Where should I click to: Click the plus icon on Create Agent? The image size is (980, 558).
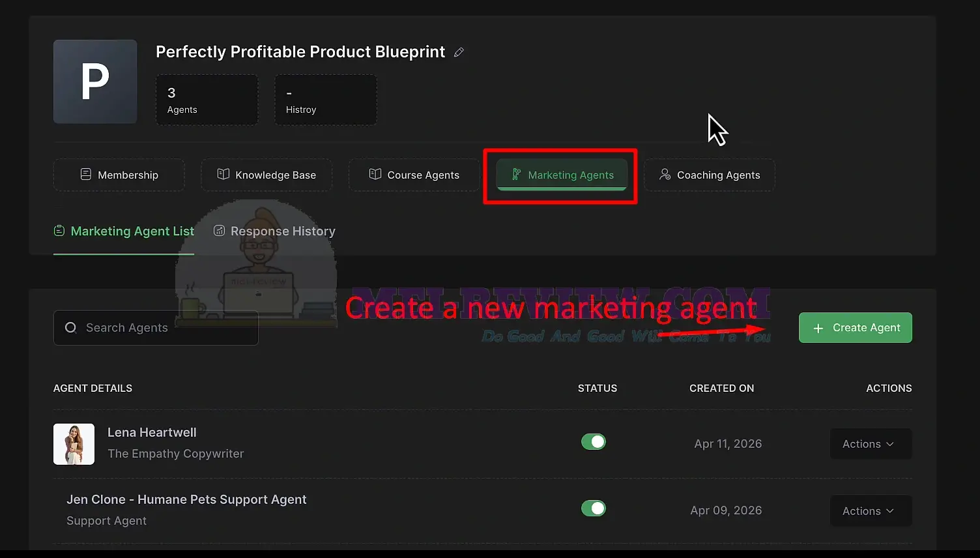pos(818,328)
